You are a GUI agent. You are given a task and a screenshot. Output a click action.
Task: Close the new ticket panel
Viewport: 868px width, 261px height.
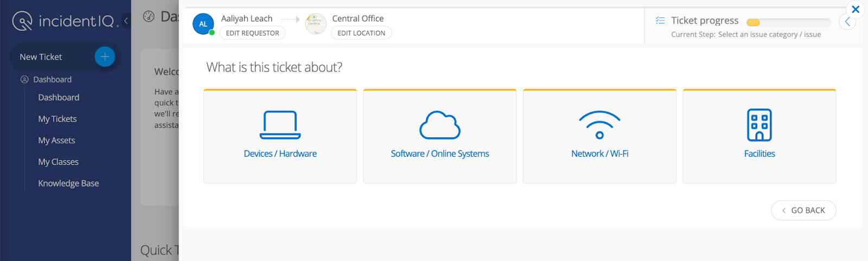(x=856, y=9)
